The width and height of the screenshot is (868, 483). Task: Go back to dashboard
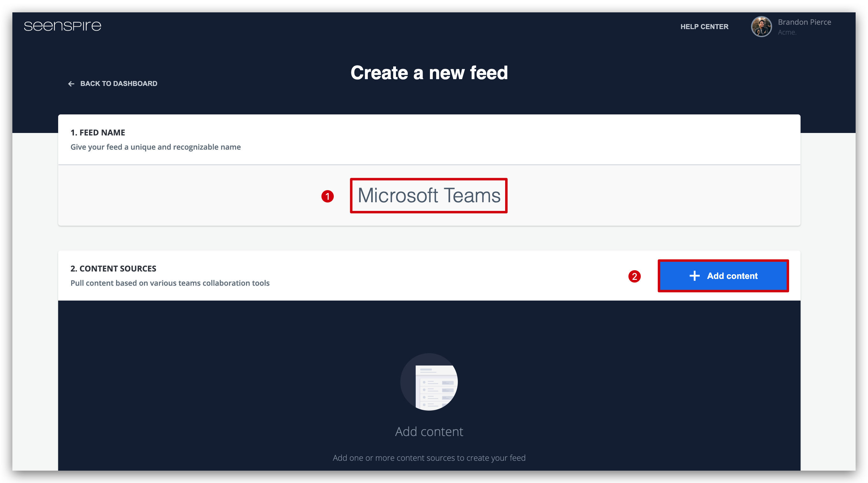113,83
